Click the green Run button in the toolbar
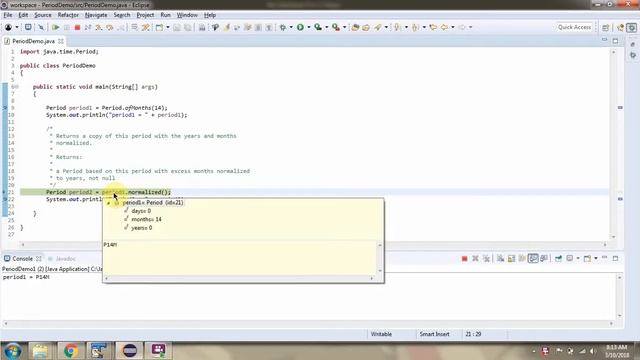This screenshot has width=640, height=360. (300, 27)
